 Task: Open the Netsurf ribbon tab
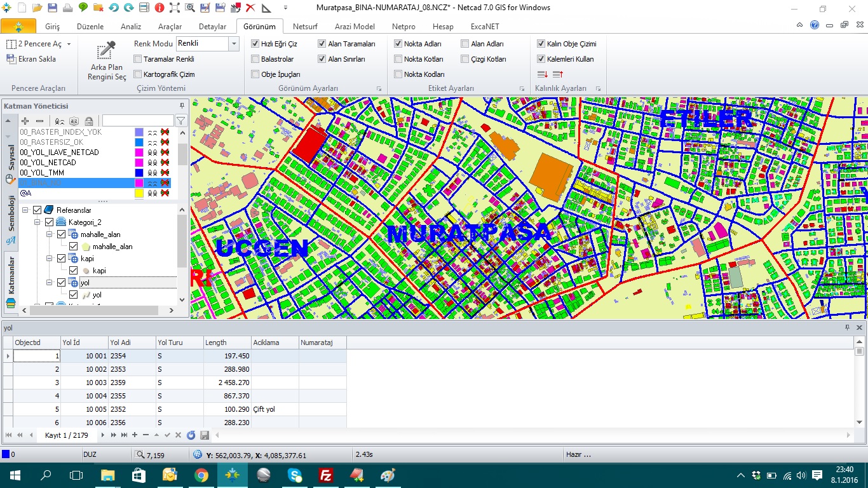pos(305,27)
